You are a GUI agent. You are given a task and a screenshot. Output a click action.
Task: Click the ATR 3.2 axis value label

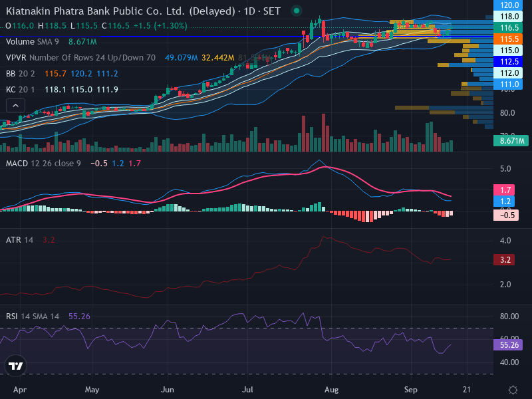(505, 260)
